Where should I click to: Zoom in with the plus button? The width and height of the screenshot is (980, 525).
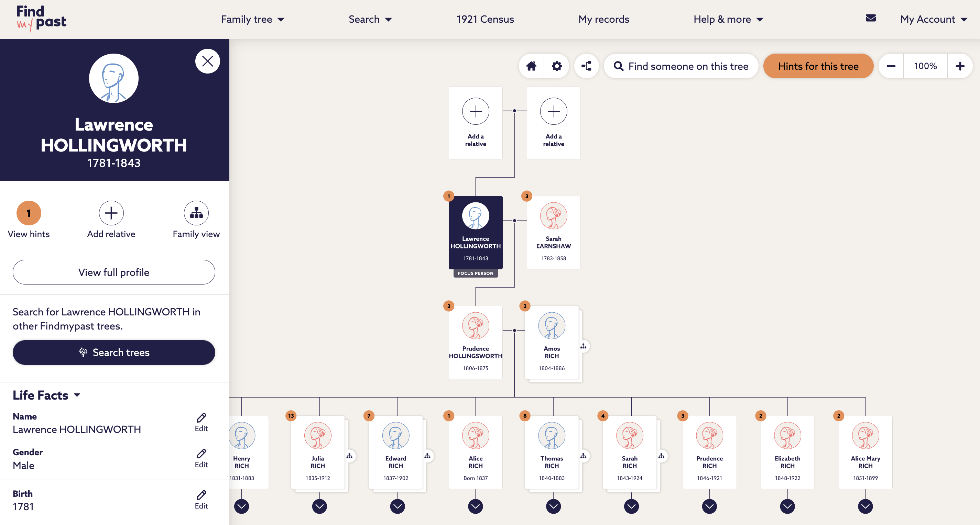pyautogui.click(x=960, y=66)
